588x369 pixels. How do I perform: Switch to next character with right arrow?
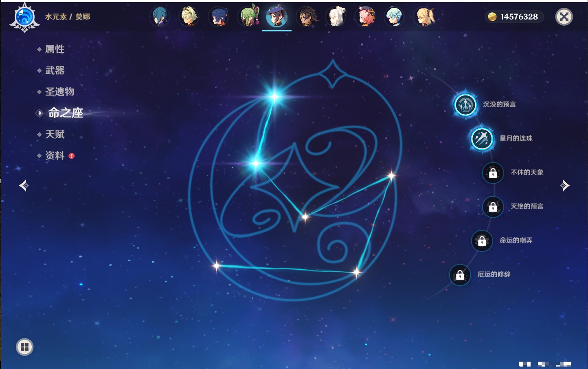coord(565,186)
